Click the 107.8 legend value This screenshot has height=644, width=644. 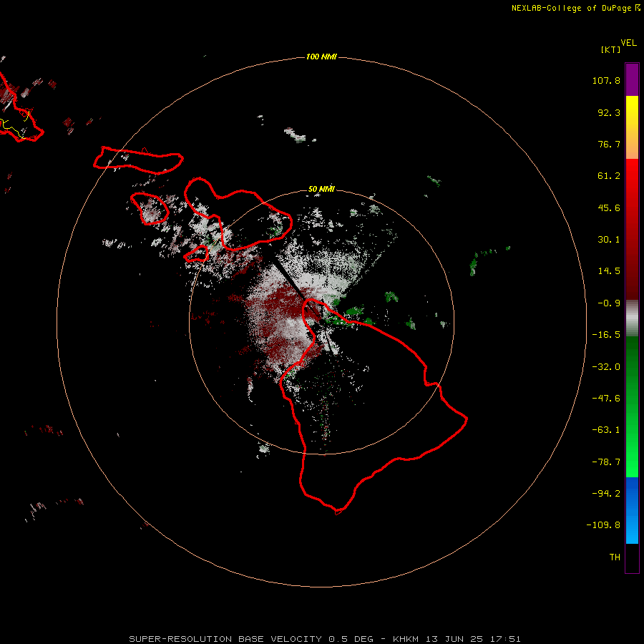pos(606,80)
